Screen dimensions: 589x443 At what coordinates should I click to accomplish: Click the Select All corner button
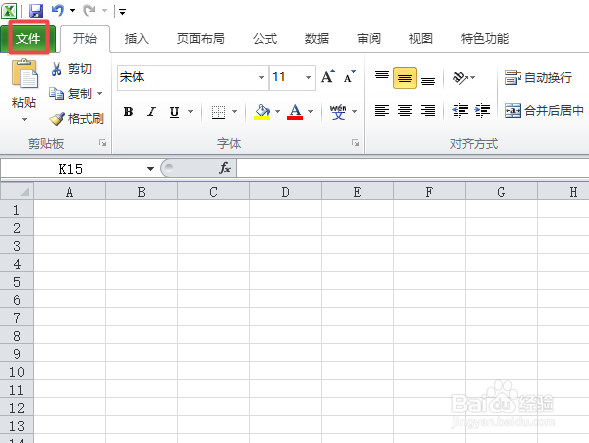coord(17,192)
